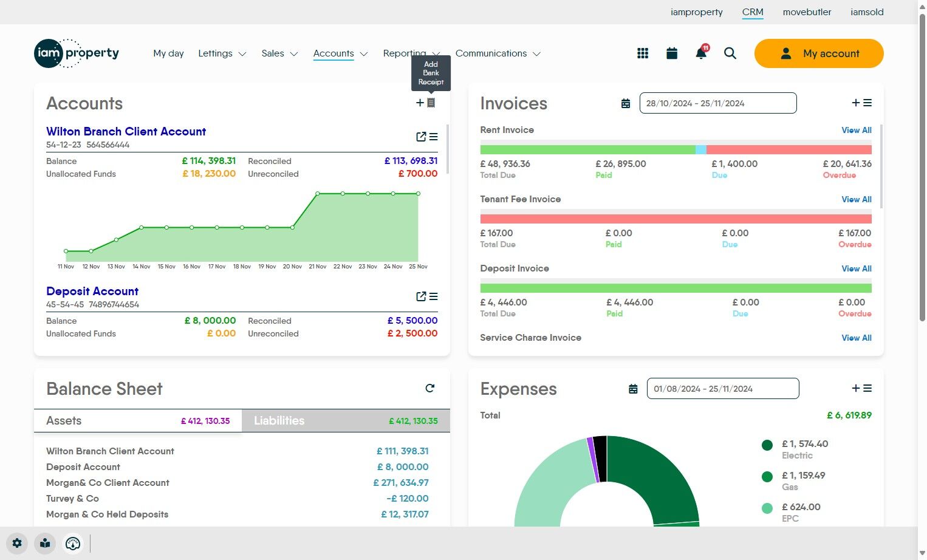
Task: Click the Rent Invoice progress bar
Action: [676, 149]
